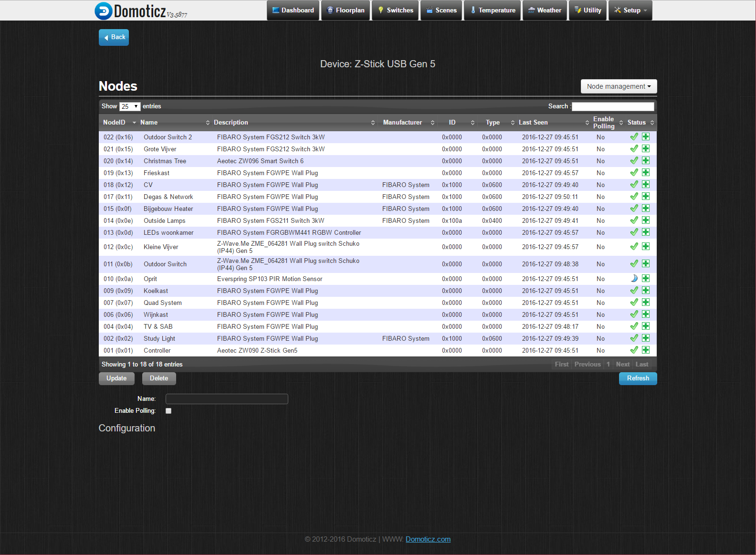Select the Everspring SP103 PIR Motion Sensor description
This screenshot has height=555, width=756.
tap(270, 279)
